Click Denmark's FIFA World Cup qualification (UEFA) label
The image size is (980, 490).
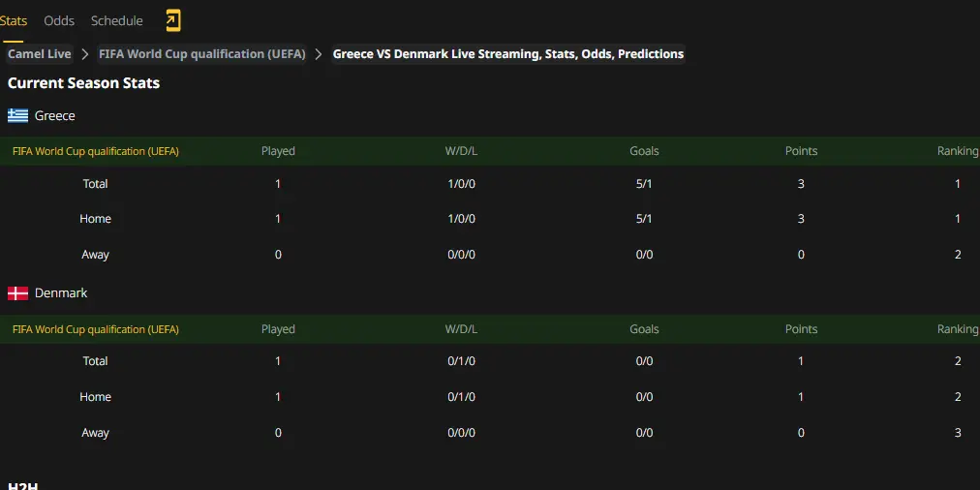(x=96, y=329)
